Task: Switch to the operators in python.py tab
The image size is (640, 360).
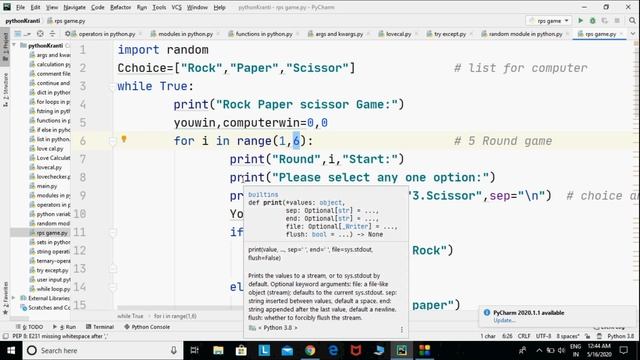Action: [107, 34]
